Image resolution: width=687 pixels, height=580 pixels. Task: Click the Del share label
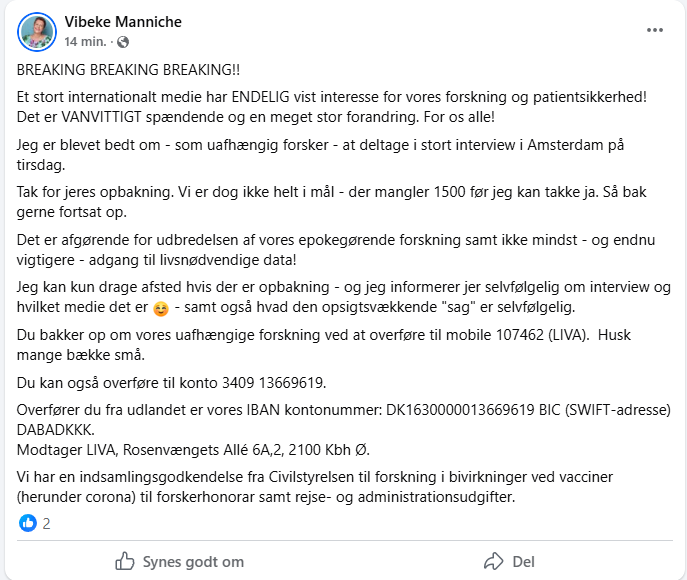pos(523,562)
